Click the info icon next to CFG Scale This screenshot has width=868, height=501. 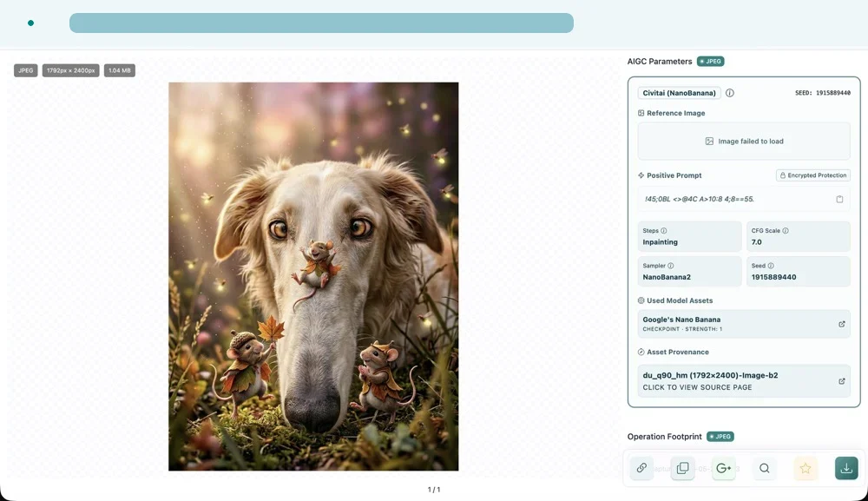pos(786,231)
